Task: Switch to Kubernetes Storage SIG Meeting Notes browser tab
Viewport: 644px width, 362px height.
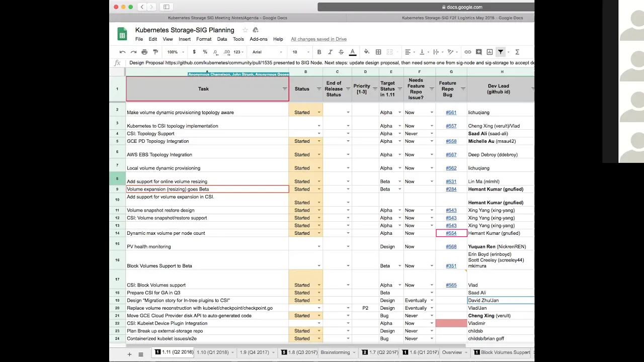Action: click(x=228, y=18)
